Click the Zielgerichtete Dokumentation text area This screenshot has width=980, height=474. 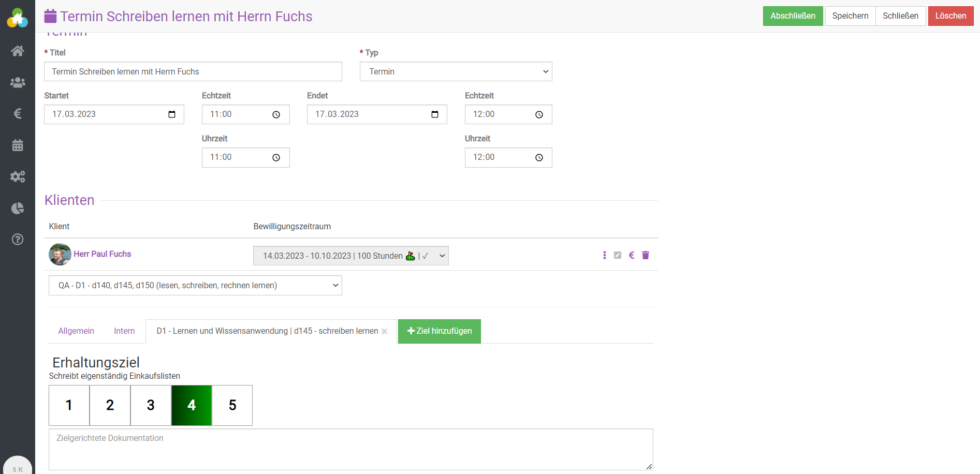pyautogui.click(x=350, y=449)
